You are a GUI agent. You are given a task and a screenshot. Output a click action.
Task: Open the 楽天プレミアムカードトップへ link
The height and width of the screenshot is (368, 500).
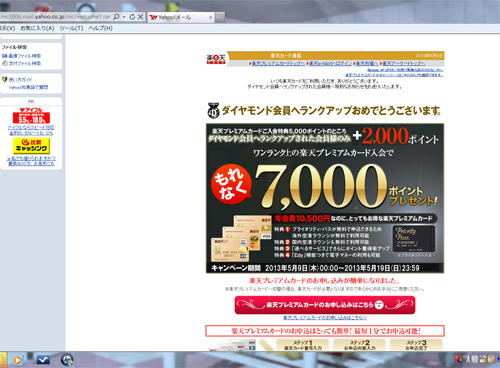tap(278, 63)
